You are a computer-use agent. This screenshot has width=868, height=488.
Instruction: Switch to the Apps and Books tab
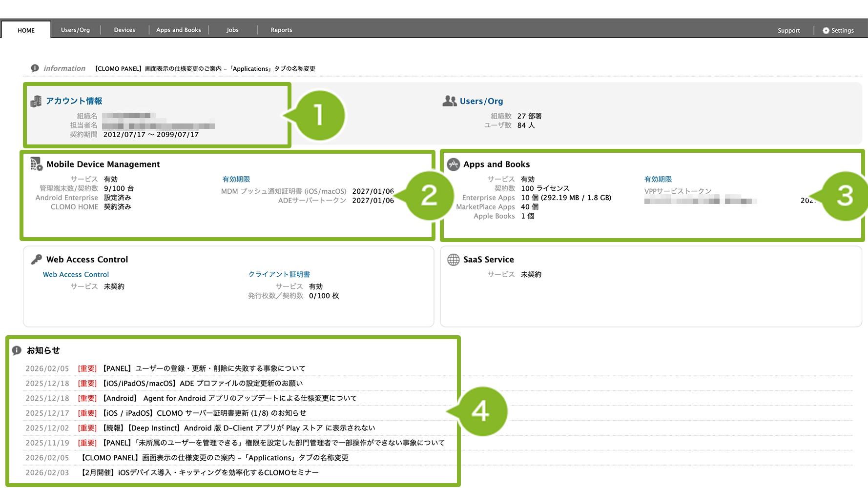(179, 30)
